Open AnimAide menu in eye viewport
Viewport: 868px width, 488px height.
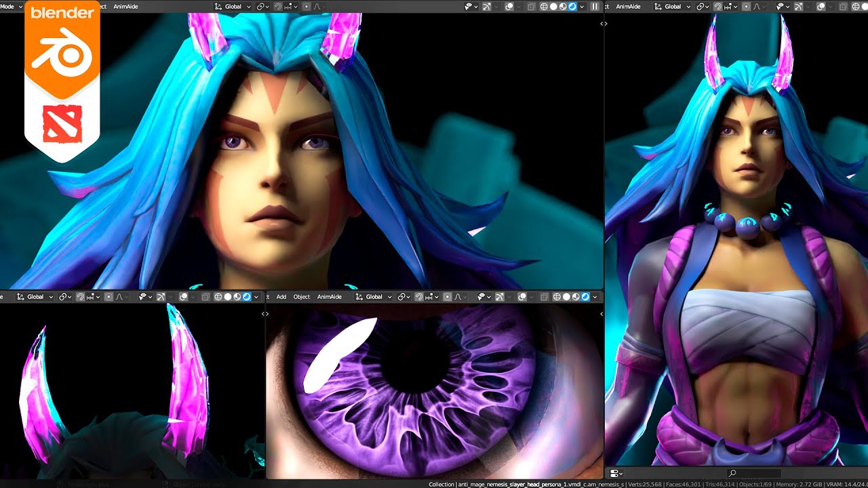[330, 297]
